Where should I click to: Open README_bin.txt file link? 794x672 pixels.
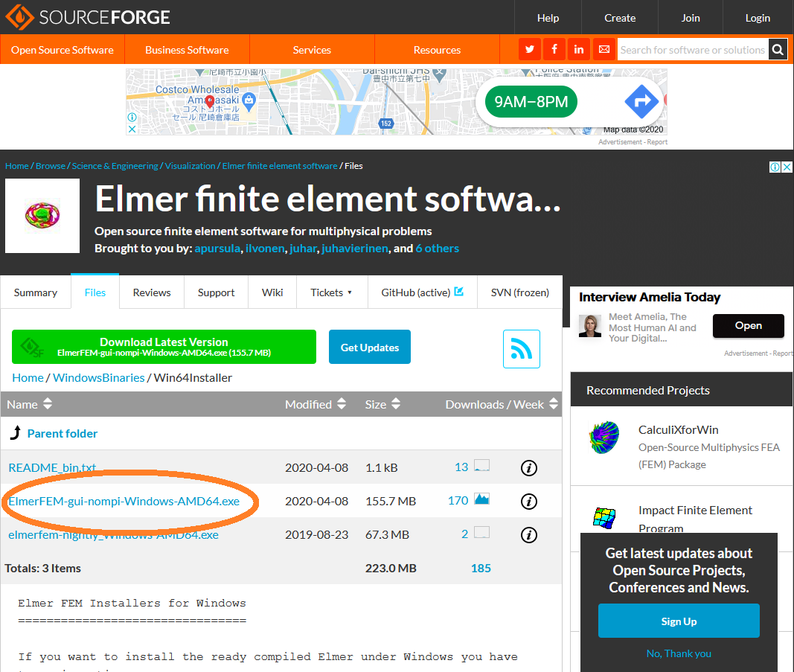point(52,467)
